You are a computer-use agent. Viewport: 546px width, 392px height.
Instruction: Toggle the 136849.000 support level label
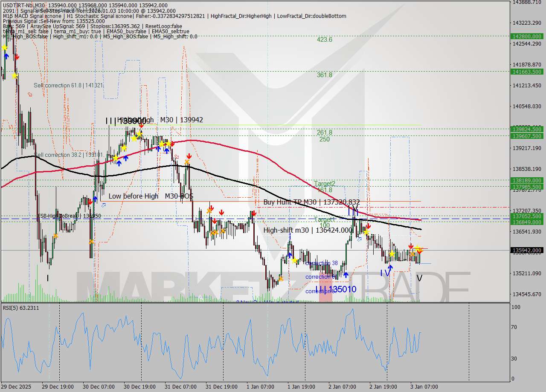[527, 223]
